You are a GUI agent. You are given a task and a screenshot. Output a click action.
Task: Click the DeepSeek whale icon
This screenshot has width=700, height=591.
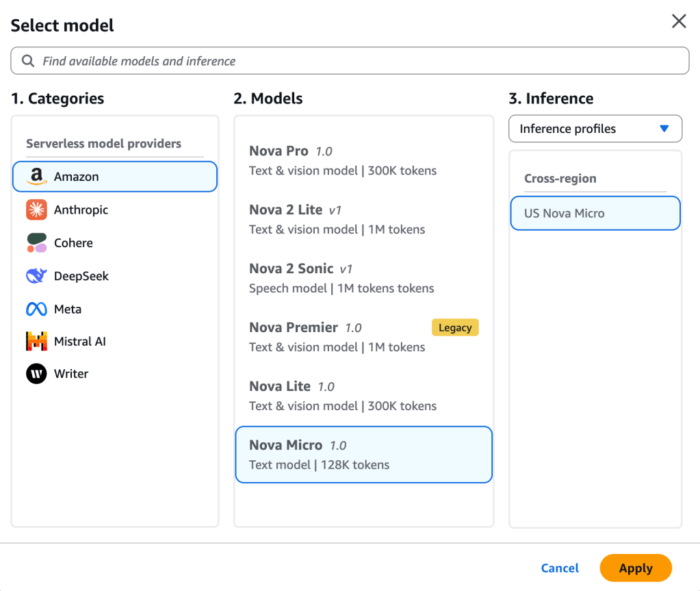(36, 276)
